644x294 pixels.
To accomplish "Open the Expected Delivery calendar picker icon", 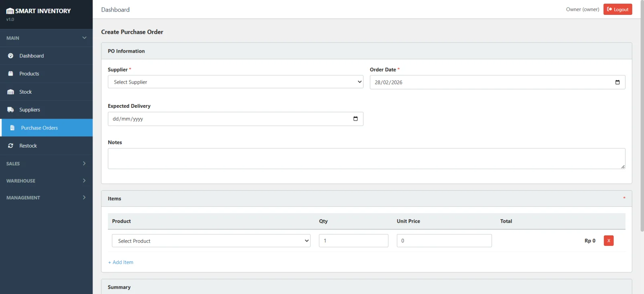I will click(x=355, y=119).
